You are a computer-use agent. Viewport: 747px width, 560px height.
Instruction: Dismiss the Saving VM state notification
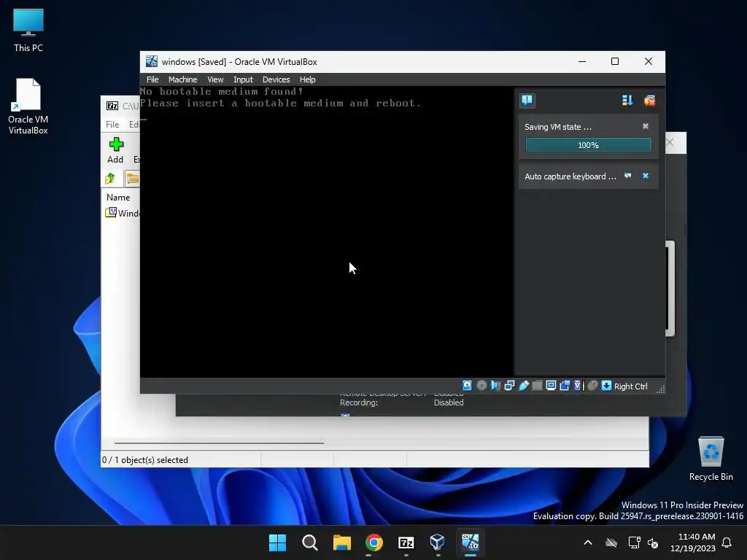coord(646,126)
